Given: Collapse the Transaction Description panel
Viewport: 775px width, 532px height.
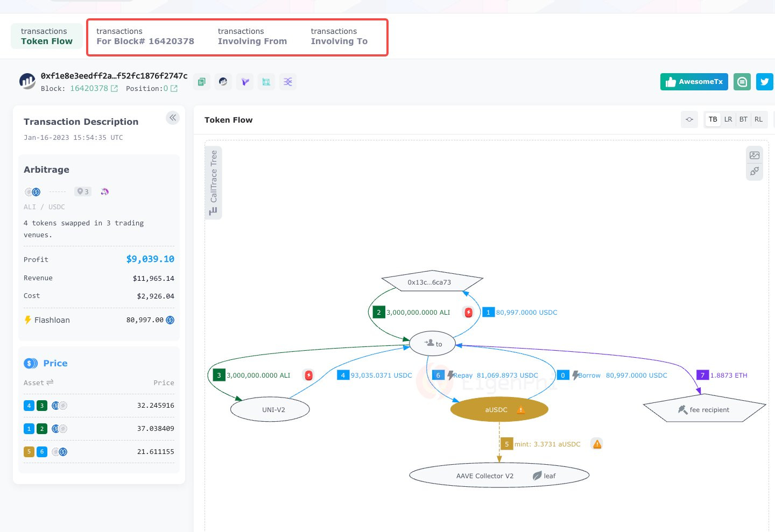Looking at the screenshot, I should [x=173, y=118].
